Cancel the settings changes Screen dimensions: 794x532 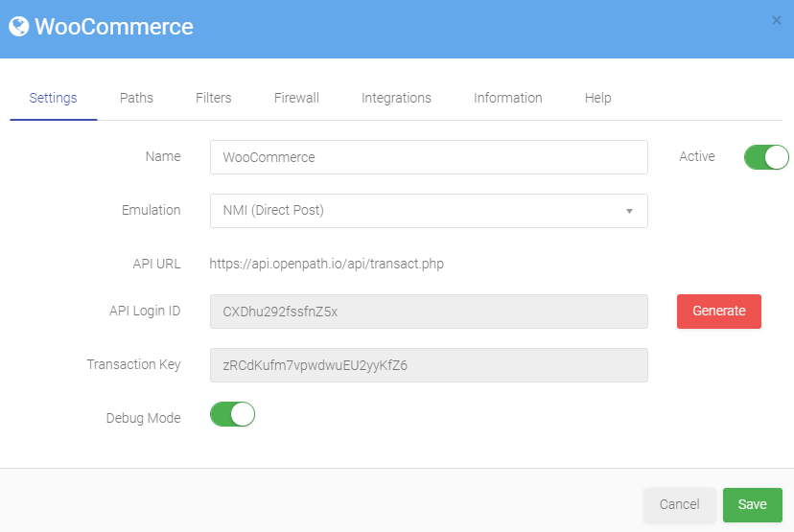coord(679,504)
